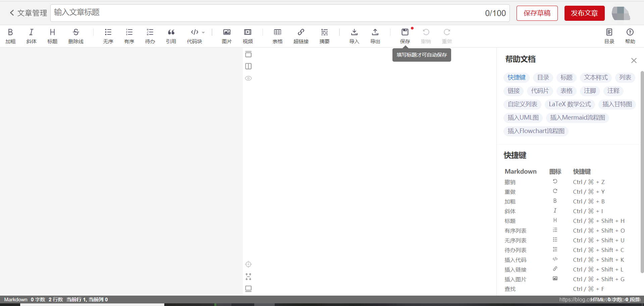Select the 代码片 help tag
This screenshot has height=306, width=644.
(540, 91)
